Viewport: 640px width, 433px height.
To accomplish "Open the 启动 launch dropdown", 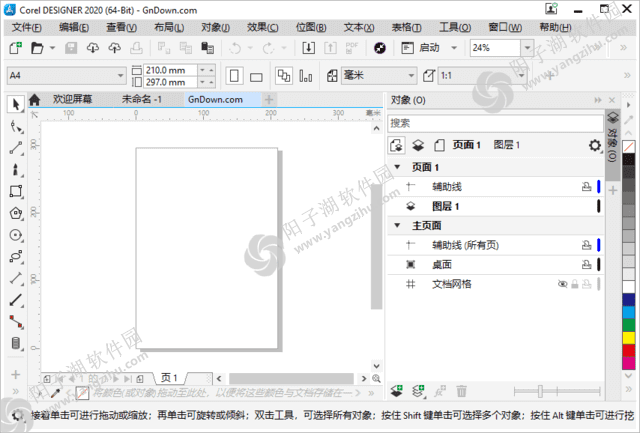I will pyautogui.click(x=454, y=48).
